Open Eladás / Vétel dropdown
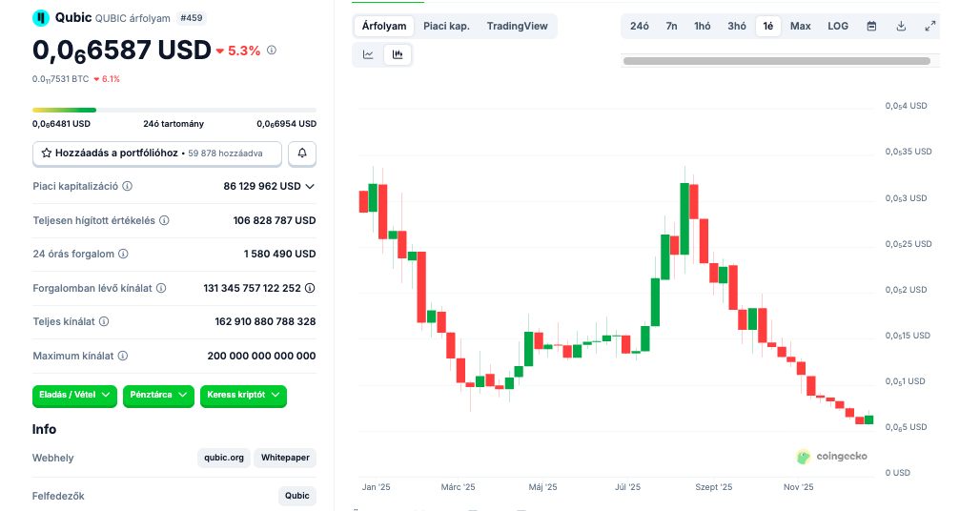 74,395
